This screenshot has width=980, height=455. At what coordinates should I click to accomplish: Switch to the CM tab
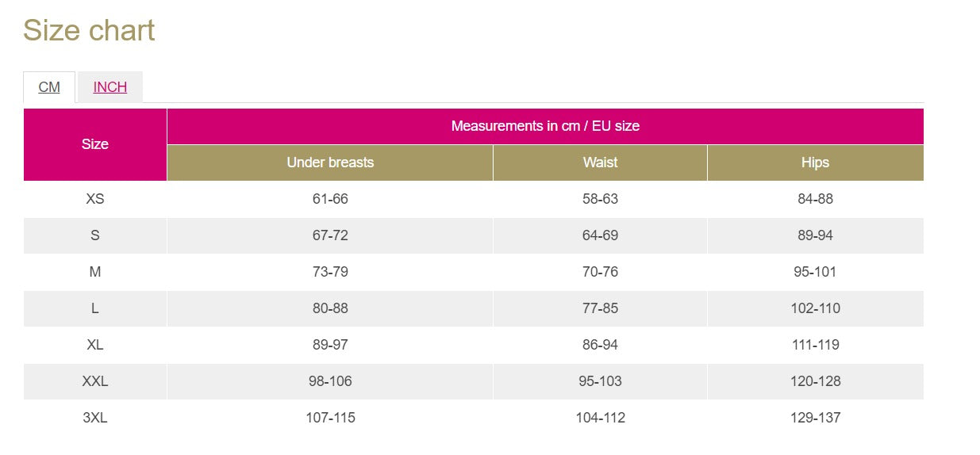coord(49,87)
